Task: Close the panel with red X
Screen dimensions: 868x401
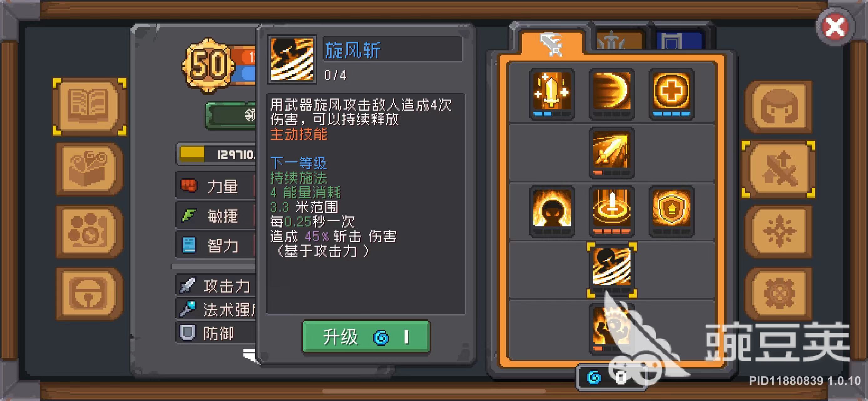Action: click(x=835, y=27)
